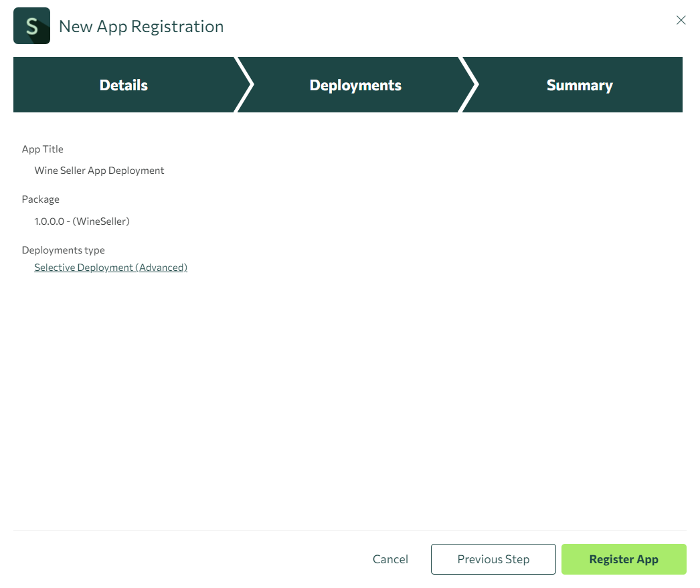This screenshot has height=588, width=700.
Task: Click the Package section heading
Action: pyautogui.click(x=40, y=199)
